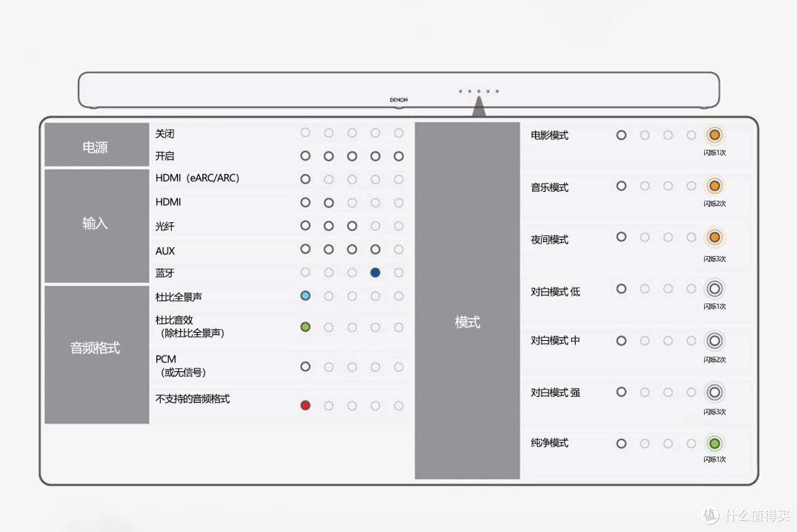Click the green LED in the 杜比音效 row

point(305,327)
